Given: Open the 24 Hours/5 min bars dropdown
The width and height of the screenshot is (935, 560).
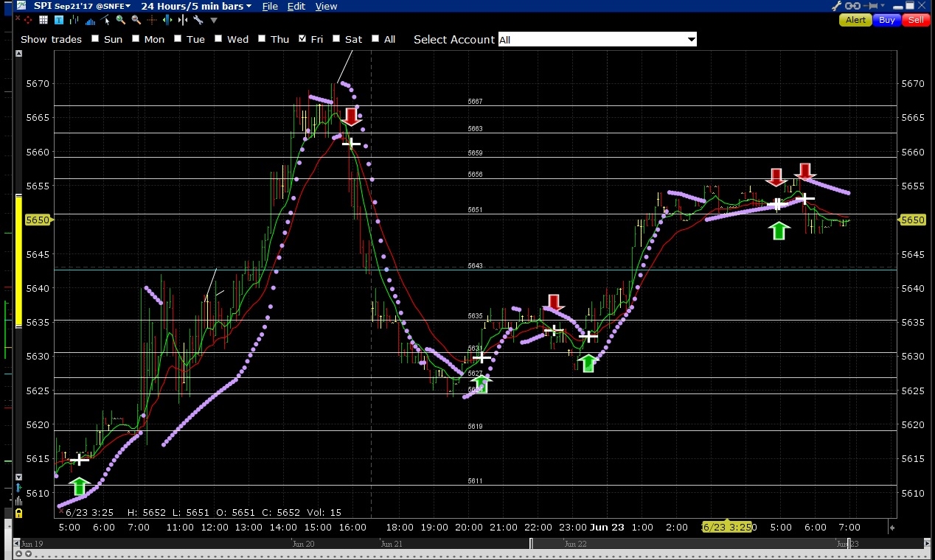Looking at the screenshot, I should click(196, 6).
